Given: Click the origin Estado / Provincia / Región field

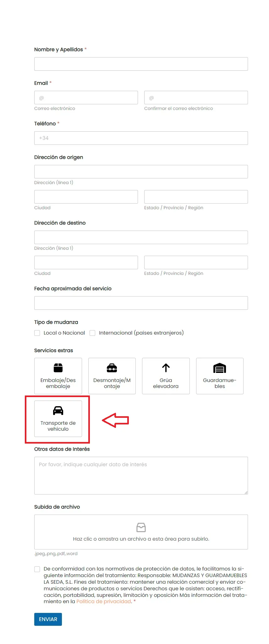Looking at the screenshot, I should [196, 197].
